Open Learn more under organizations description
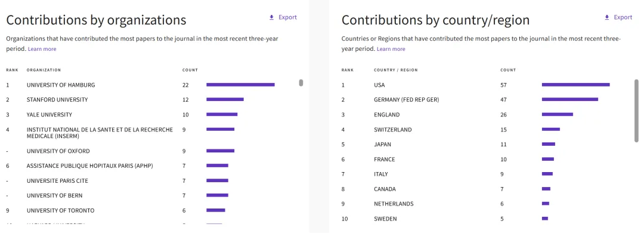Screen dimensions: 644x233 click(42, 49)
